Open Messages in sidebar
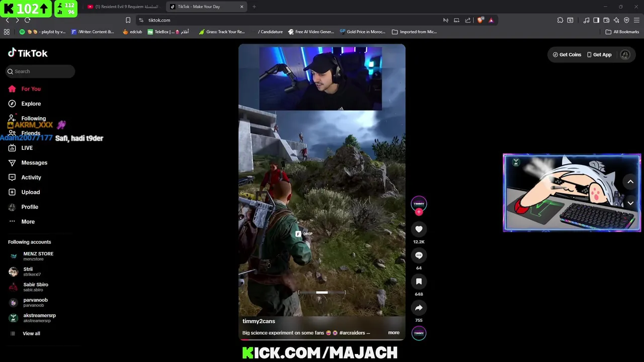The width and height of the screenshot is (644, 362). coord(28,163)
